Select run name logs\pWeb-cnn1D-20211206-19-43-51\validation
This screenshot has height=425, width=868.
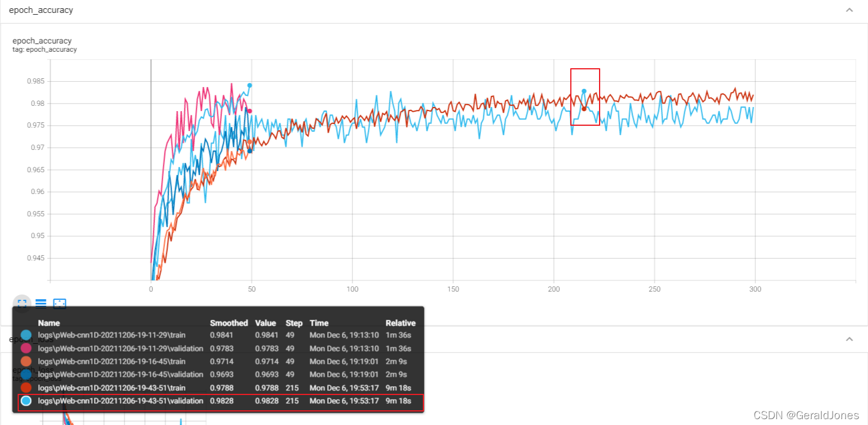(120, 401)
